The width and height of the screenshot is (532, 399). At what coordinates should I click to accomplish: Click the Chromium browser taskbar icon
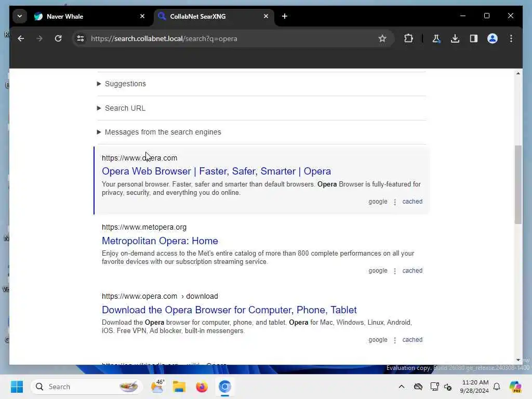[x=224, y=387]
